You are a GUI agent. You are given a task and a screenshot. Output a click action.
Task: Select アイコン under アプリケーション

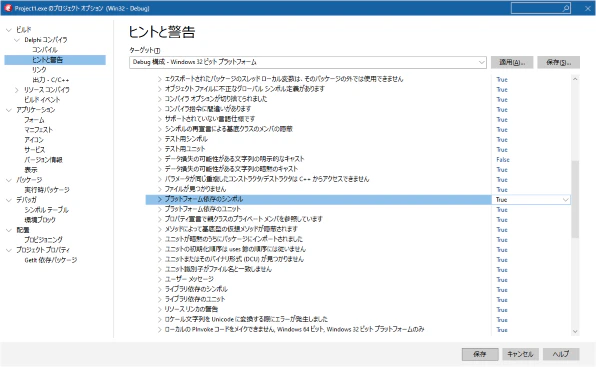point(34,140)
